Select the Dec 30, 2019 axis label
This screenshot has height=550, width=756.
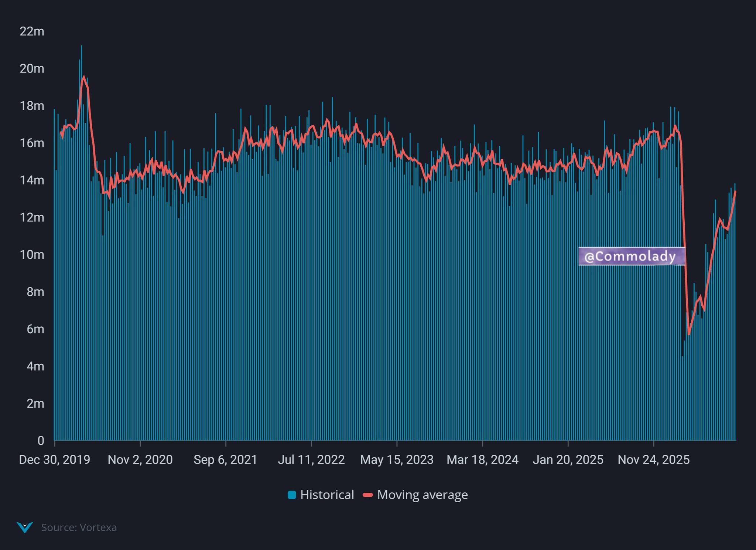pos(55,459)
